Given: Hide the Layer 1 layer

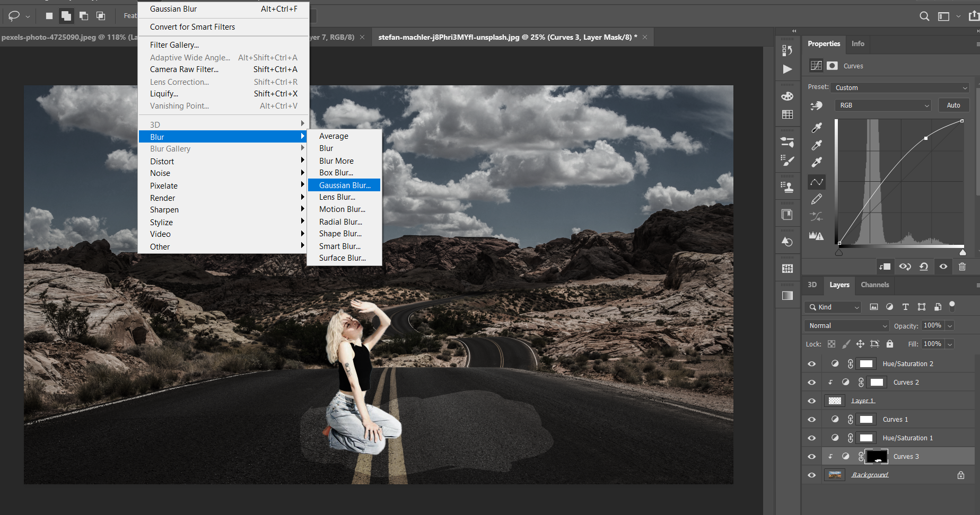Looking at the screenshot, I should (812, 401).
